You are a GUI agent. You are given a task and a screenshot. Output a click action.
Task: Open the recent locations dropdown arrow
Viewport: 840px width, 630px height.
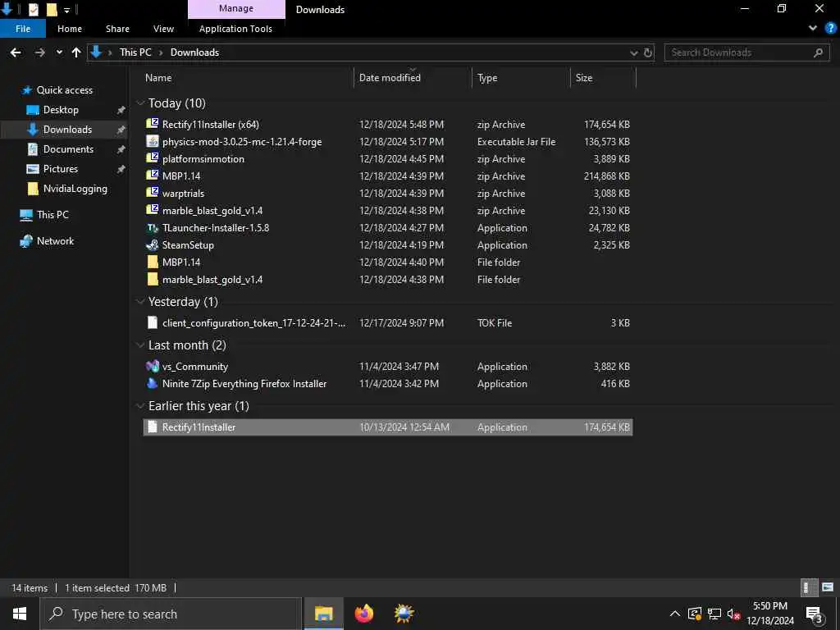coord(59,52)
